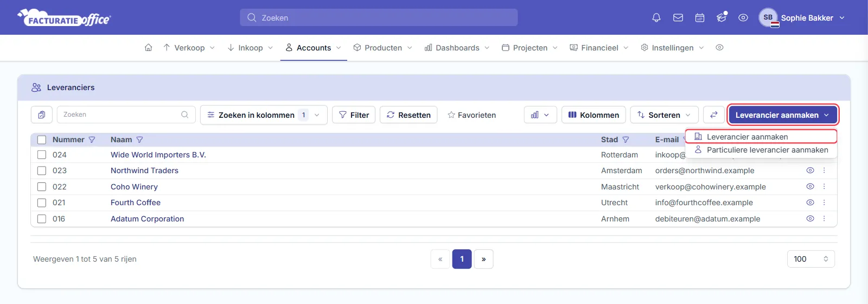Open the chart view dropdown button

coord(540,115)
